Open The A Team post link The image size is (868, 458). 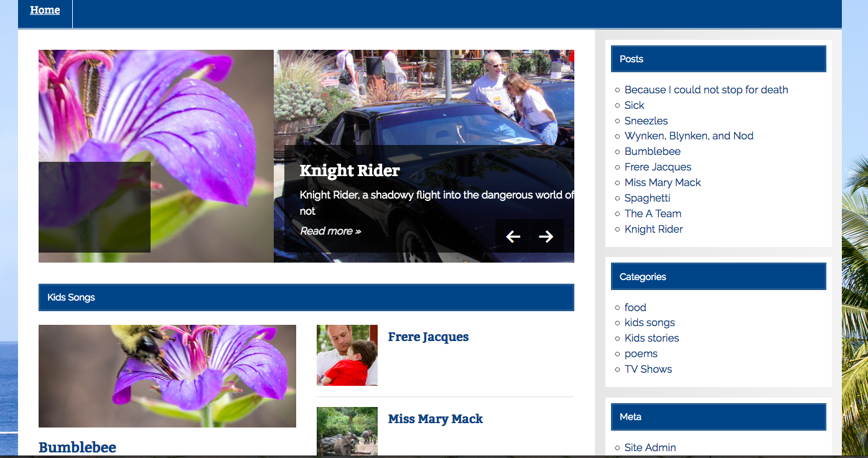653,213
